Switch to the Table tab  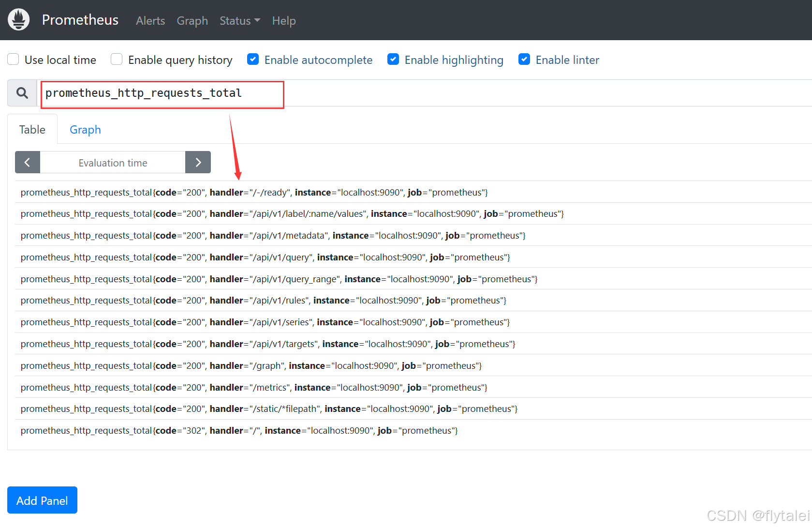coord(32,130)
